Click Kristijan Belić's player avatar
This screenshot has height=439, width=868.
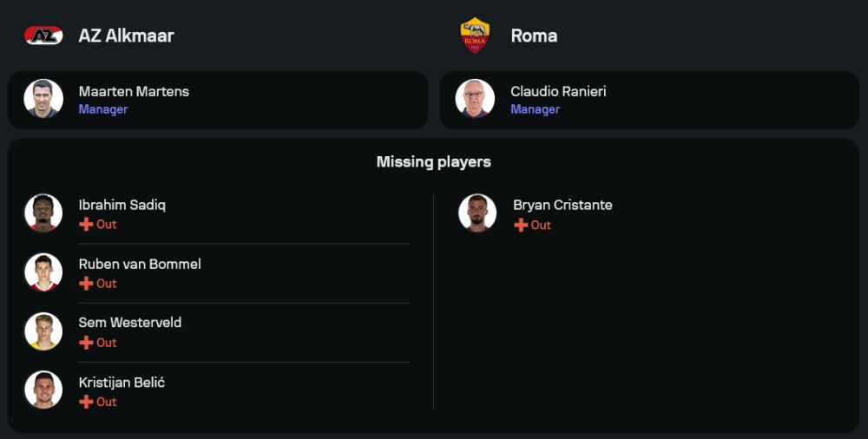click(43, 390)
